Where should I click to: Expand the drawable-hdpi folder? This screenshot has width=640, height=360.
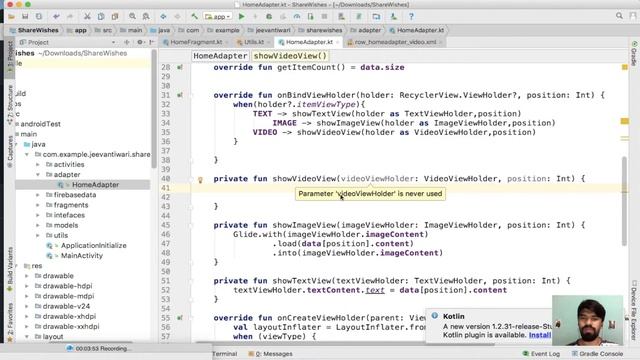(x=27, y=286)
